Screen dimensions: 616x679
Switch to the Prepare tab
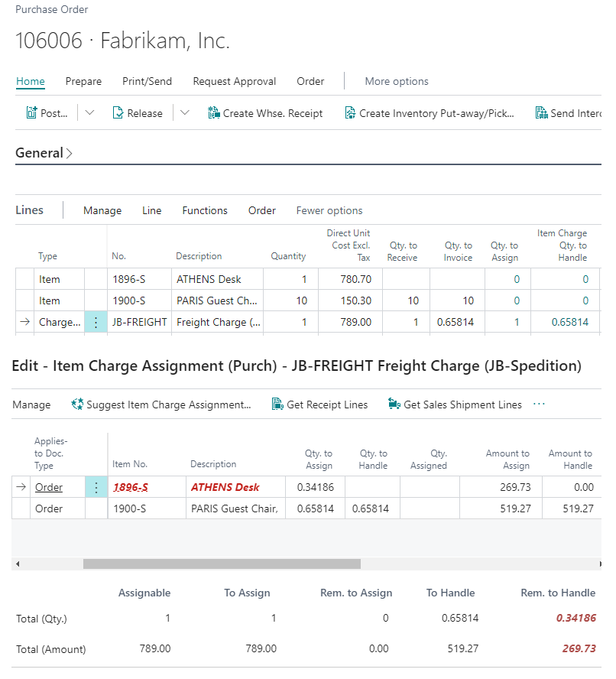pos(83,81)
